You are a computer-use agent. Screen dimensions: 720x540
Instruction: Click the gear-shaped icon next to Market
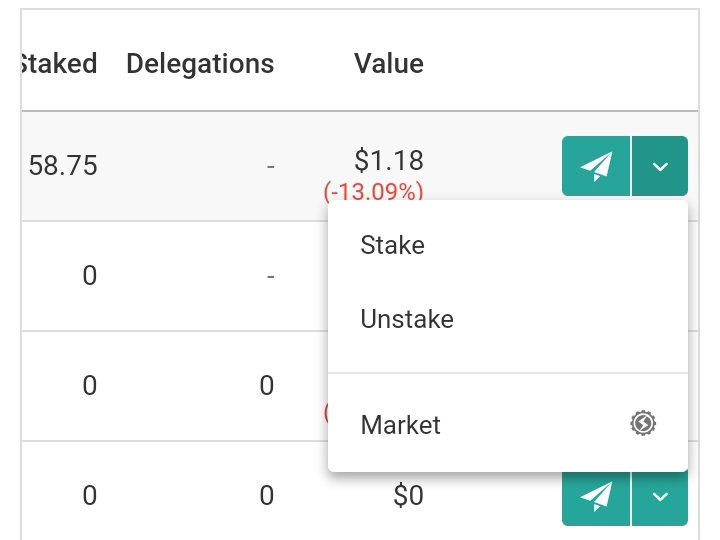tap(643, 423)
